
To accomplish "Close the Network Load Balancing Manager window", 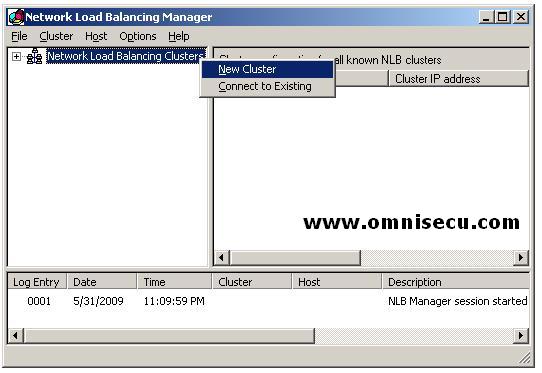I will 521,17.
